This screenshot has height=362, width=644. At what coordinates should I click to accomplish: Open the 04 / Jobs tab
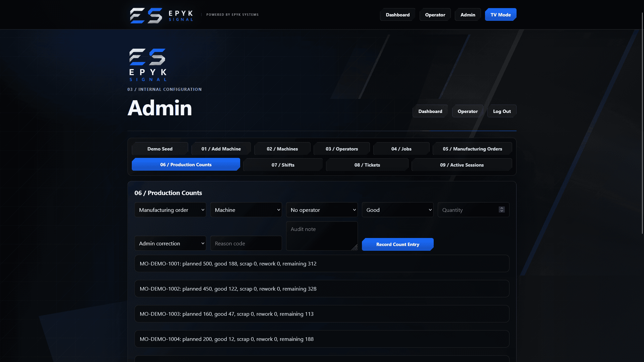coord(401,149)
